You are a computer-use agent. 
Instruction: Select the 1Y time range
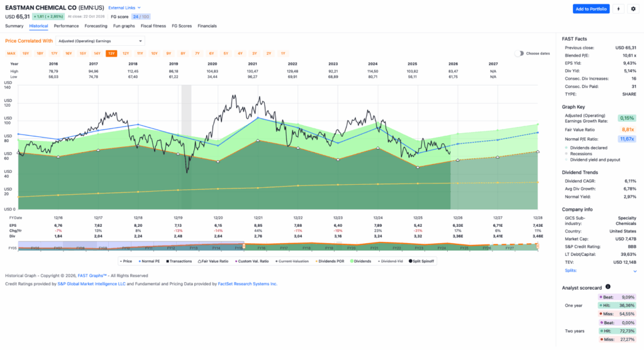click(x=282, y=53)
